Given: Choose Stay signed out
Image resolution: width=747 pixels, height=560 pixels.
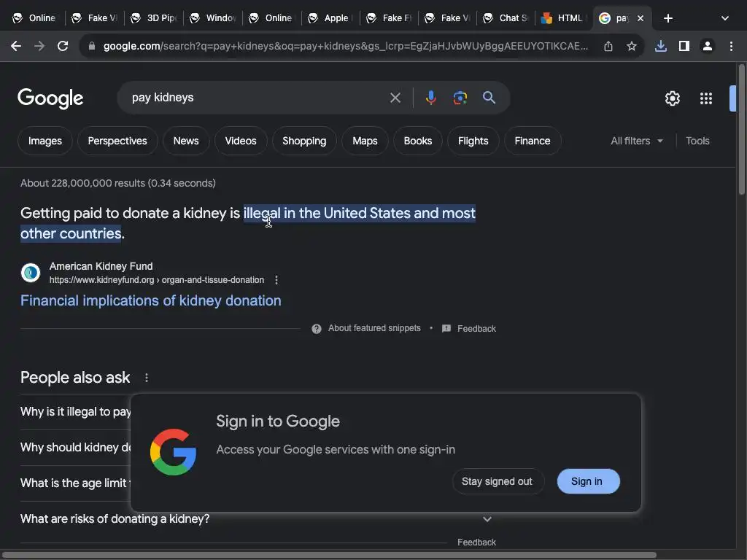Looking at the screenshot, I should click(x=497, y=481).
